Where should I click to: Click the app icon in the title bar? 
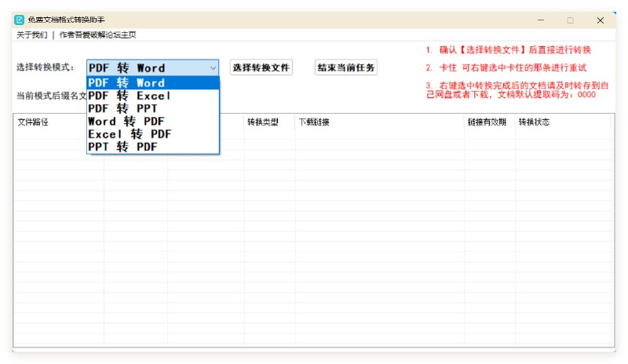(19, 20)
